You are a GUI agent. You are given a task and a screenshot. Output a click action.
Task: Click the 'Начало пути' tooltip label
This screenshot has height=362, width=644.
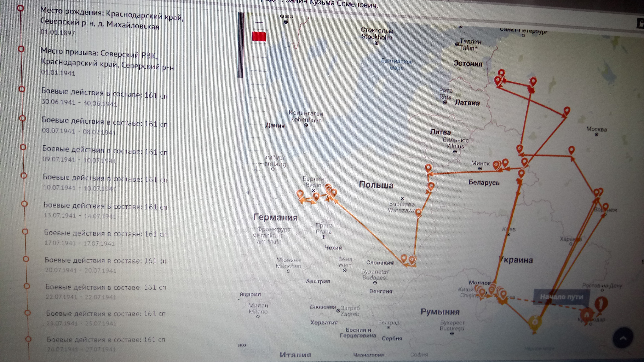click(x=561, y=297)
